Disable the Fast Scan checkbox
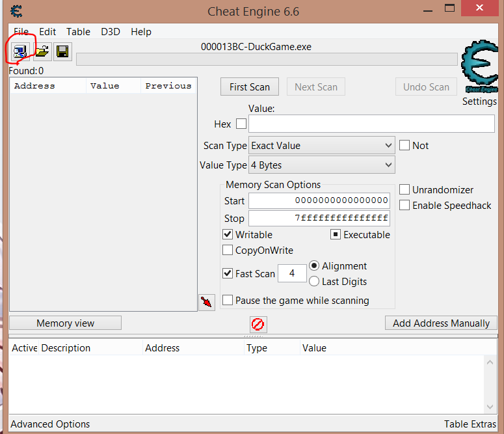Screen dimensions: 504x434 click(x=228, y=273)
